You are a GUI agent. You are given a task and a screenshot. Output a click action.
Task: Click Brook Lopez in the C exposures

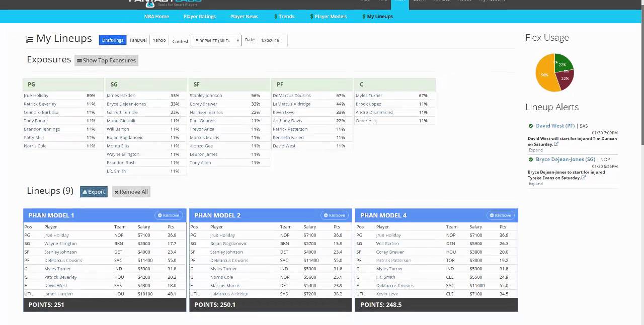pyautogui.click(x=368, y=104)
